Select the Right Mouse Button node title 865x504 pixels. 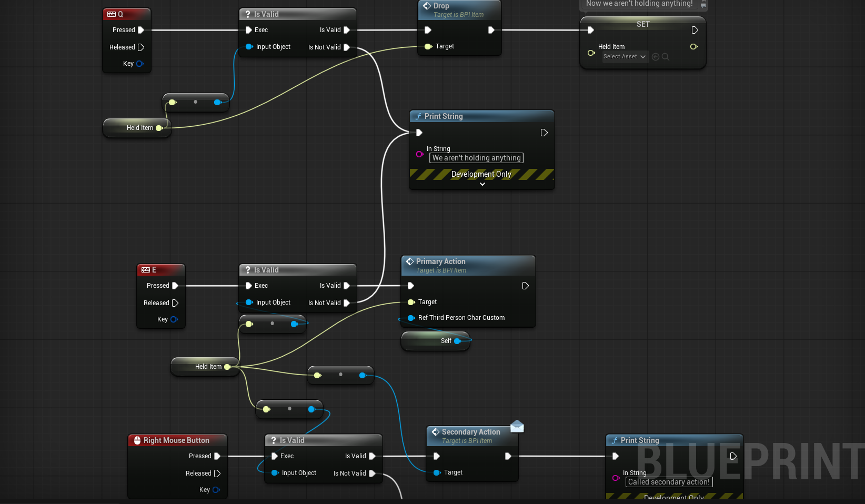pos(176,440)
